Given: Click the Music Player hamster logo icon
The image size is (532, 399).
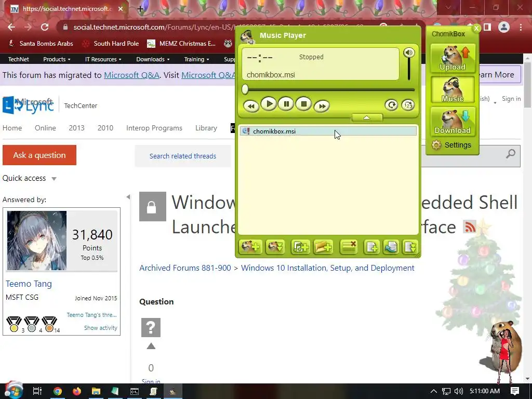Looking at the screenshot, I should (248, 36).
